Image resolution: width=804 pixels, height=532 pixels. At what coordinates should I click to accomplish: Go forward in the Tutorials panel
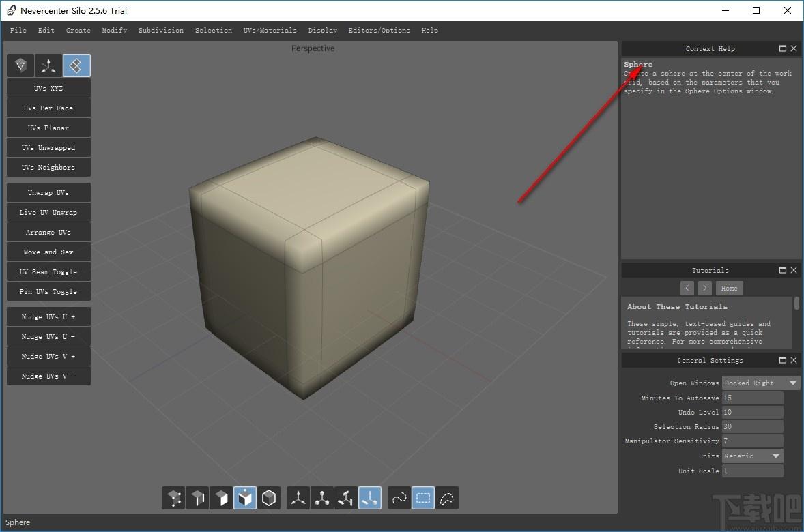tap(705, 288)
